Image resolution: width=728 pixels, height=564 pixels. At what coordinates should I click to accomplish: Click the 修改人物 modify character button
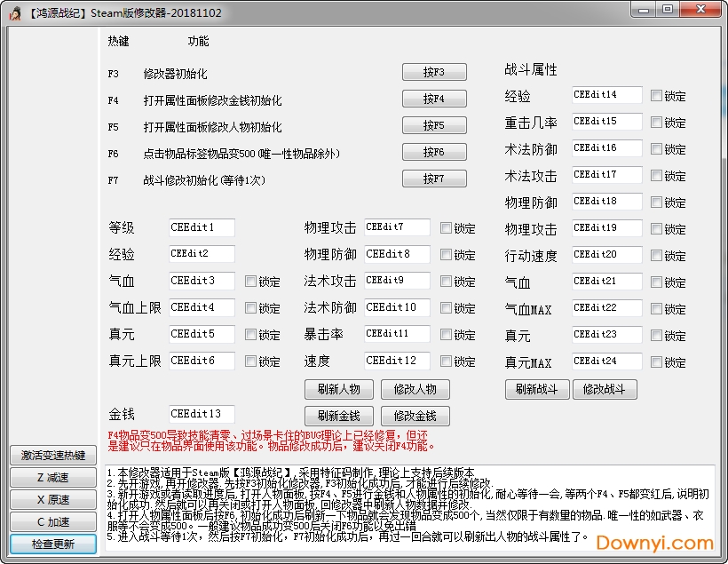(415, 389)
